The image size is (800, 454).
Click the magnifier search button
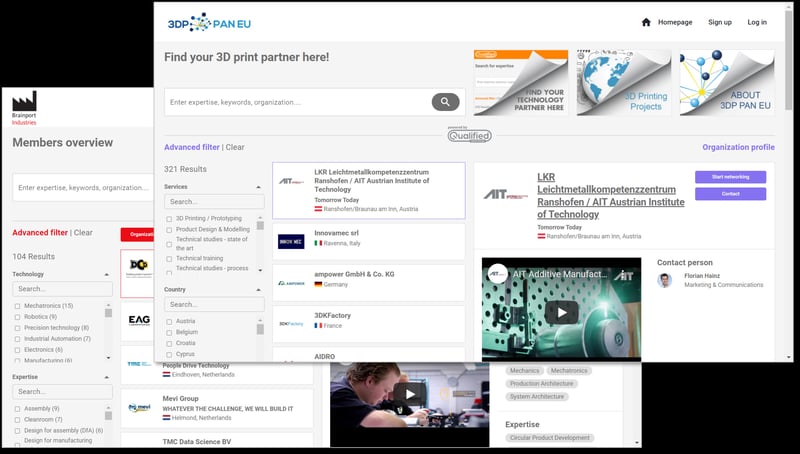445,102
